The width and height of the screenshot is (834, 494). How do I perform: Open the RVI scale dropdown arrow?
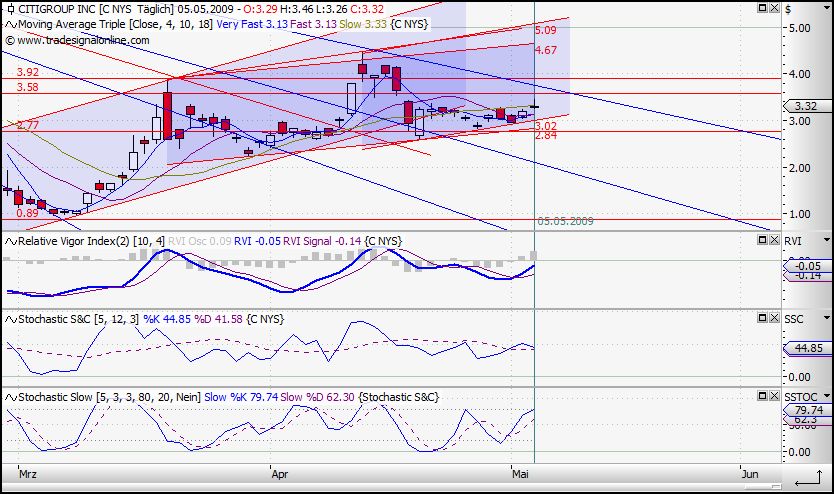click(x=827, y=240)
